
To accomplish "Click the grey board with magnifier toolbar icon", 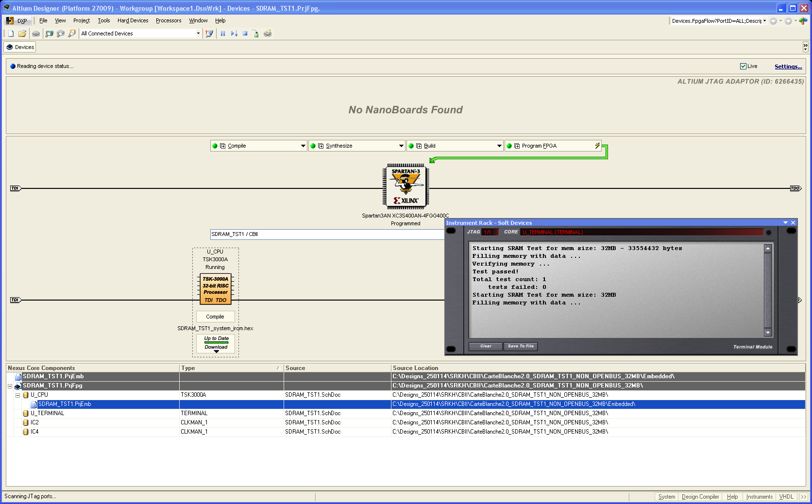I will pyautogui.click(x=61, y=34).
